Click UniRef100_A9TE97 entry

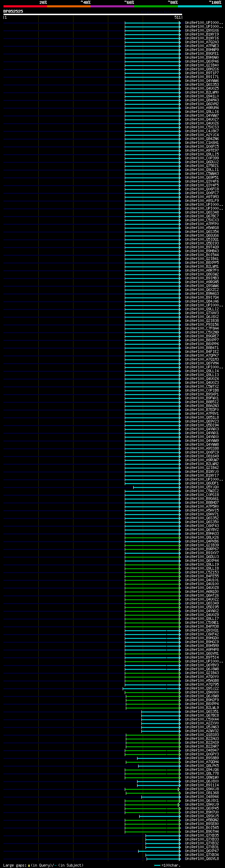pos(202,151)
